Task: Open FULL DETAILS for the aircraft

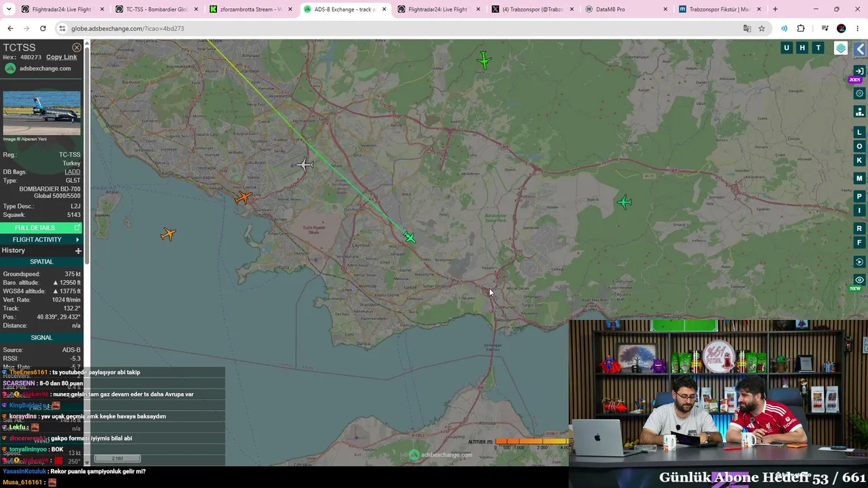Action: point(41,228)
